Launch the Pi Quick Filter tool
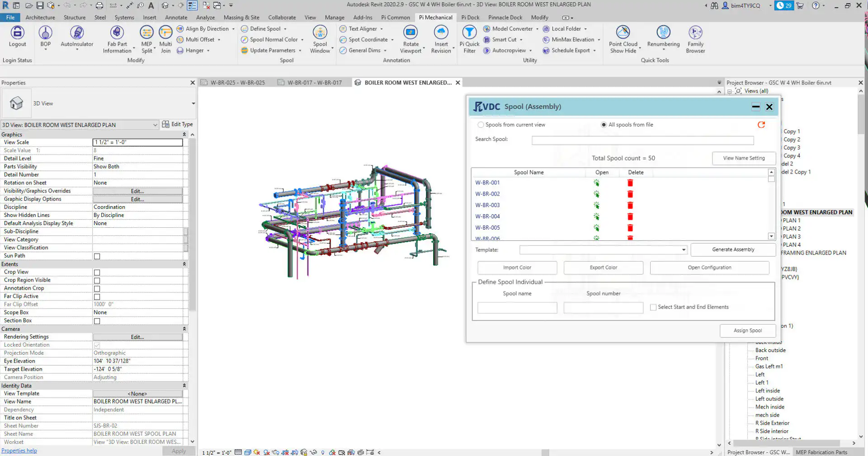The image size is (868, 456). pyautogui.click(x=469, y=39)
